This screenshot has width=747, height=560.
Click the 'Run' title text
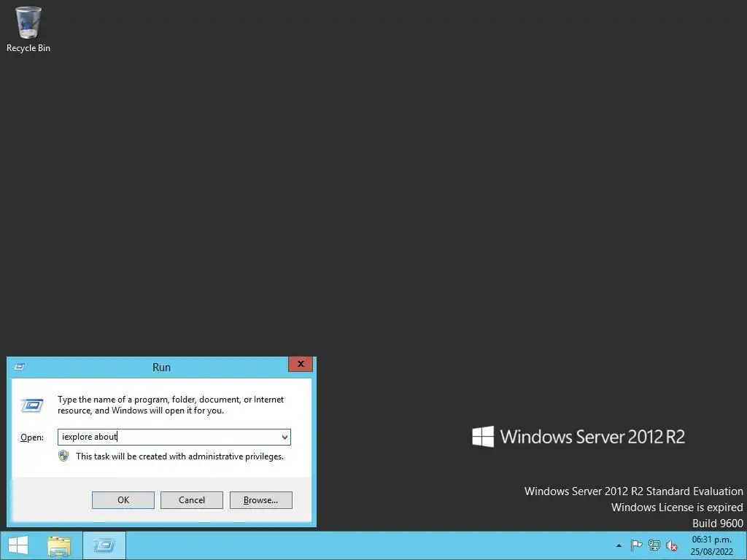click(161, 367)
